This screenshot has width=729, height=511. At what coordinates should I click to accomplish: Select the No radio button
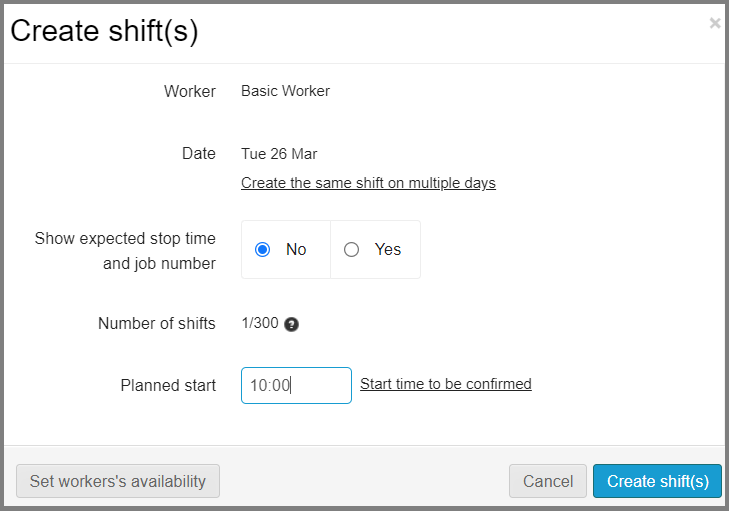coord(263,250)
